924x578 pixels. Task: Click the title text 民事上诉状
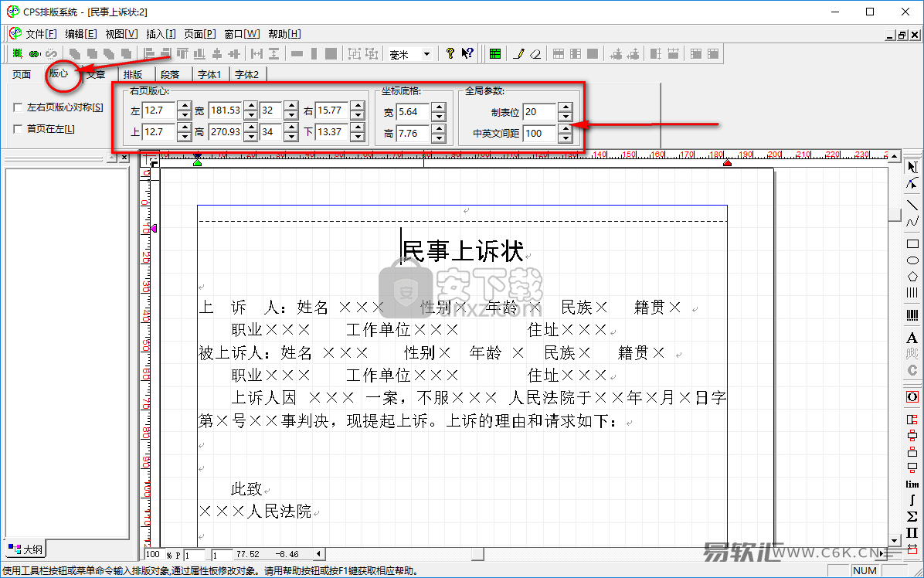[x=464, y=250]
